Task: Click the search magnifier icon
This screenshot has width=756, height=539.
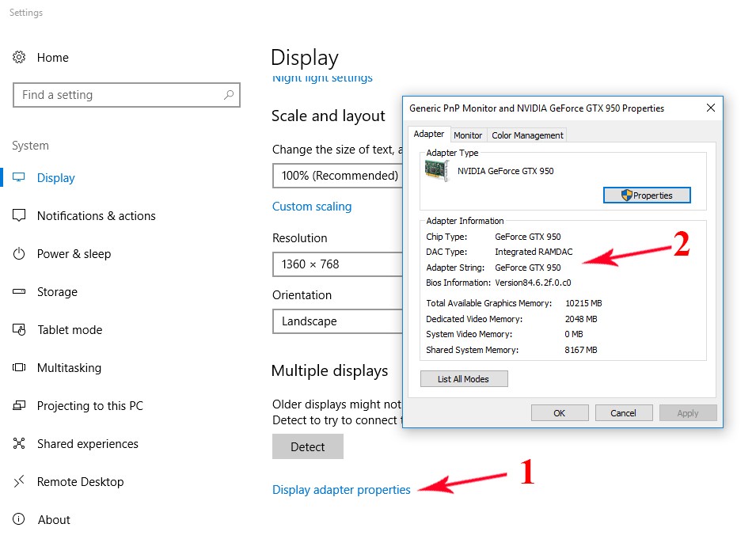Action: click(229, 94)
